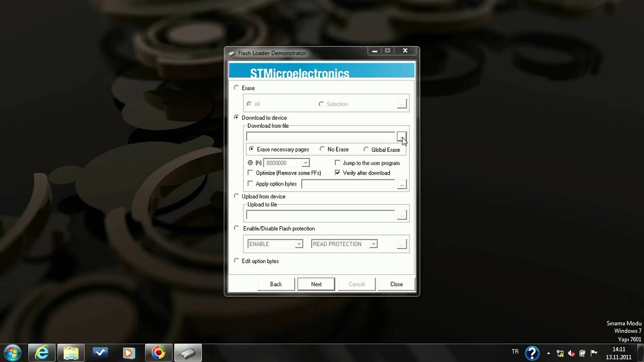Click the option bytes file field
Screen dimensions: 644x362
[x=348, y=184]
